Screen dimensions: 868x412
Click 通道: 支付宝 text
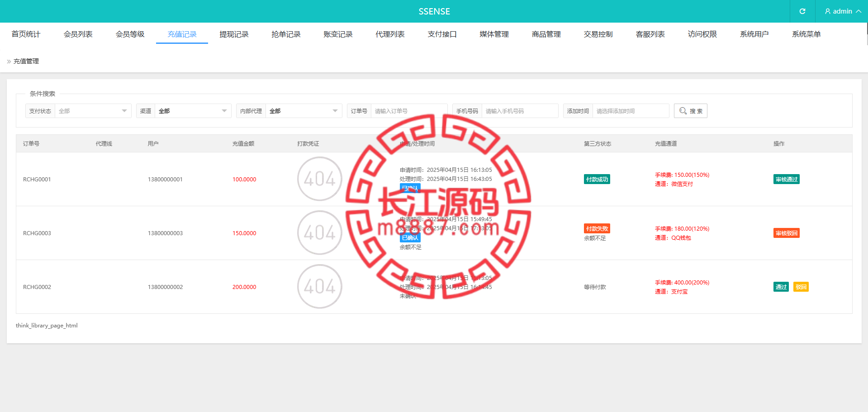point(671,292)
